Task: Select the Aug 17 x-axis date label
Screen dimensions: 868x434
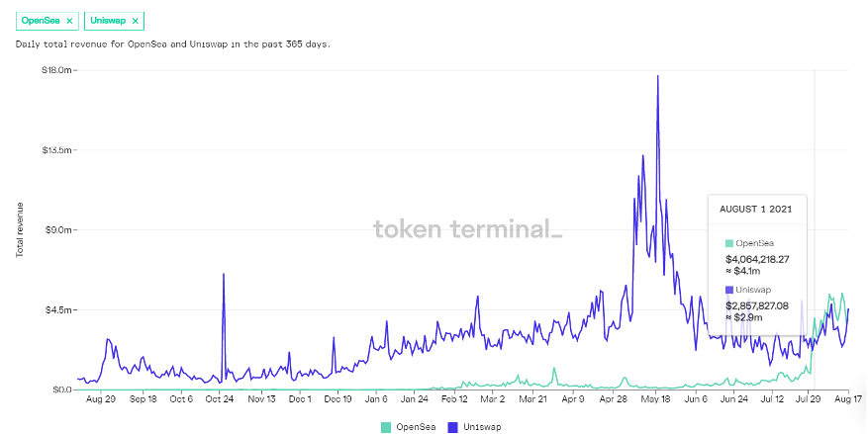Action: pos(848,399)
